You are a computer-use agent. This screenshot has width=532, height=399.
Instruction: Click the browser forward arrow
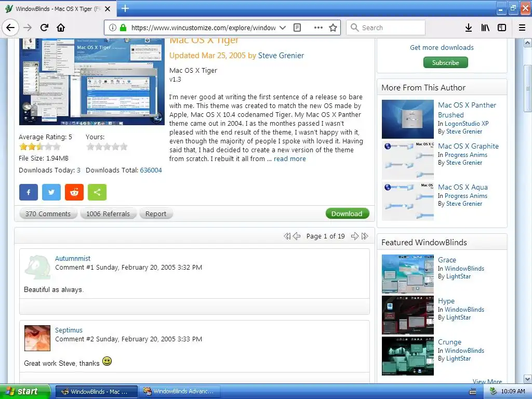[x=28, y=28]
